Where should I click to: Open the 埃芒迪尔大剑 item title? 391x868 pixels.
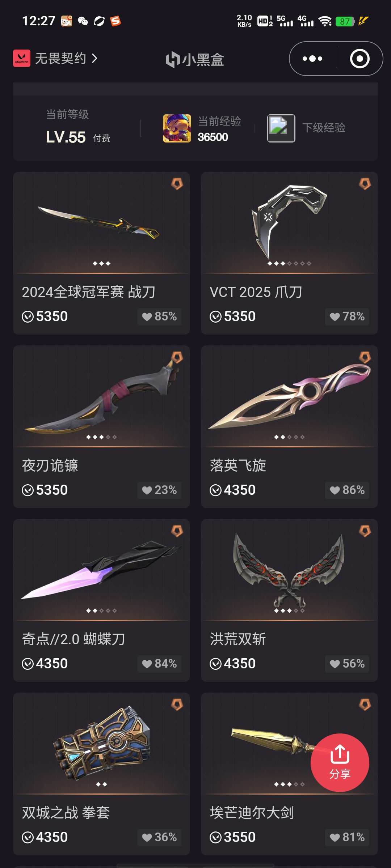[252, 813]
